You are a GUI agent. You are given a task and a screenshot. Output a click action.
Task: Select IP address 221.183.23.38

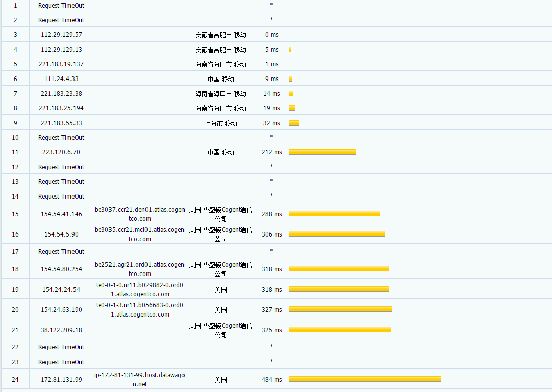[x=61, y=94]
